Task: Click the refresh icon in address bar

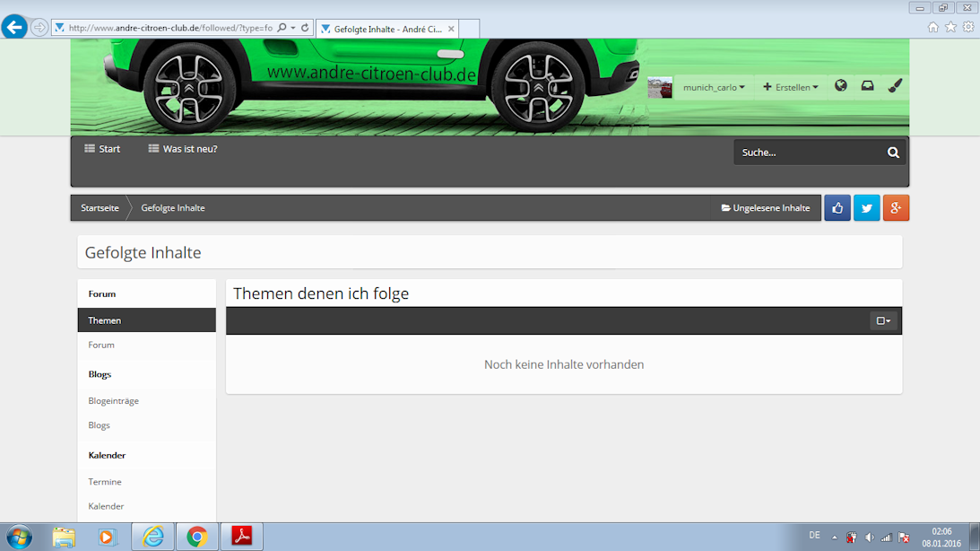Action: tap(305, 28)
